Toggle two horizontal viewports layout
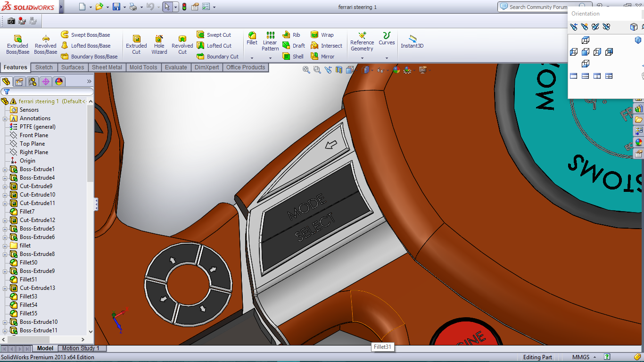Screen dimensions: 644x362 pyautogui.click(x=585, y=76)
